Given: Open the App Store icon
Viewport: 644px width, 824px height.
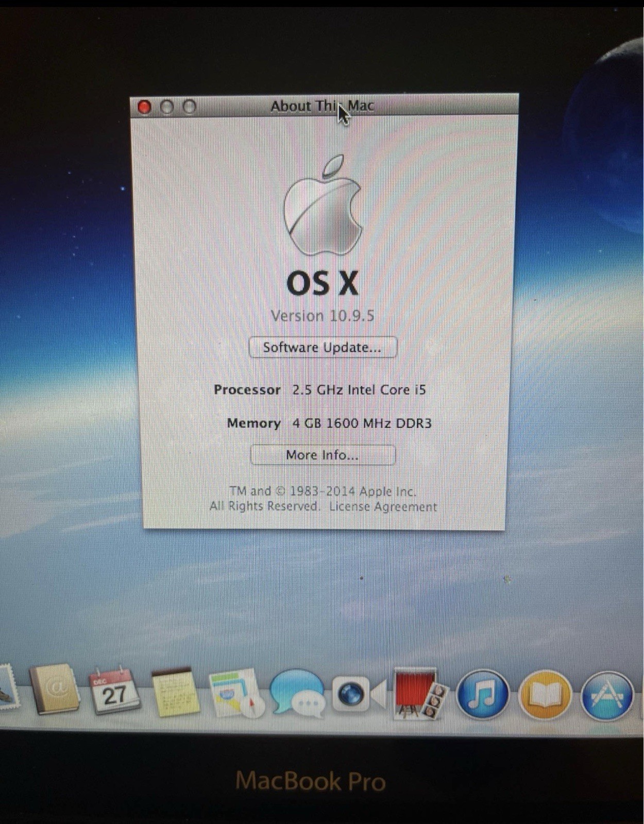Looking at the screenshot, I should (x=607, y=696).
